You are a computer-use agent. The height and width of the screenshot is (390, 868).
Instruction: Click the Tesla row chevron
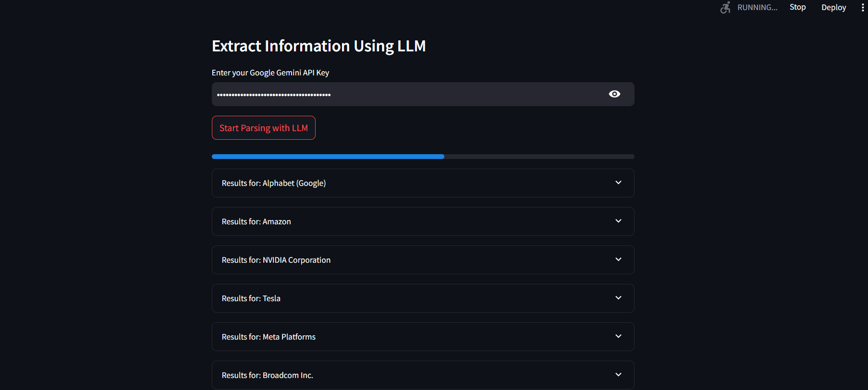(x=618, y=298)
